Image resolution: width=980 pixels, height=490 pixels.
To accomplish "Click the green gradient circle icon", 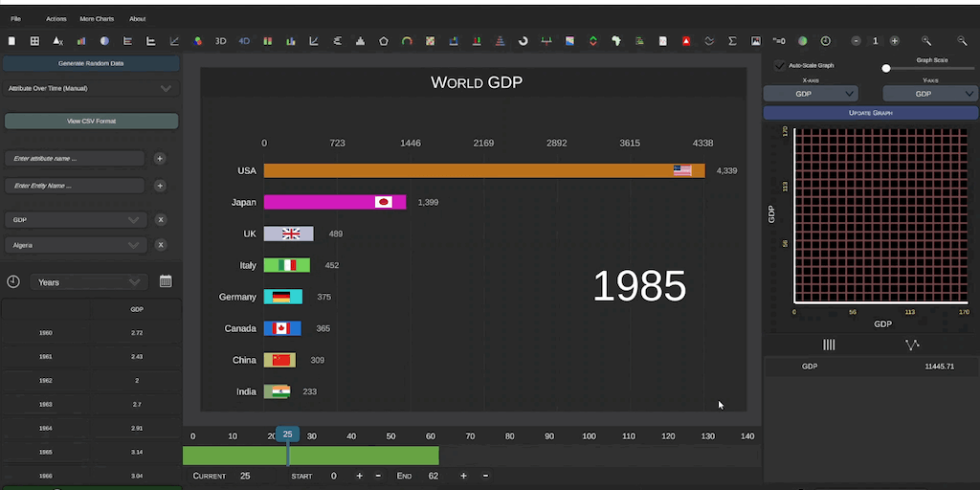I will coord(803,41).
